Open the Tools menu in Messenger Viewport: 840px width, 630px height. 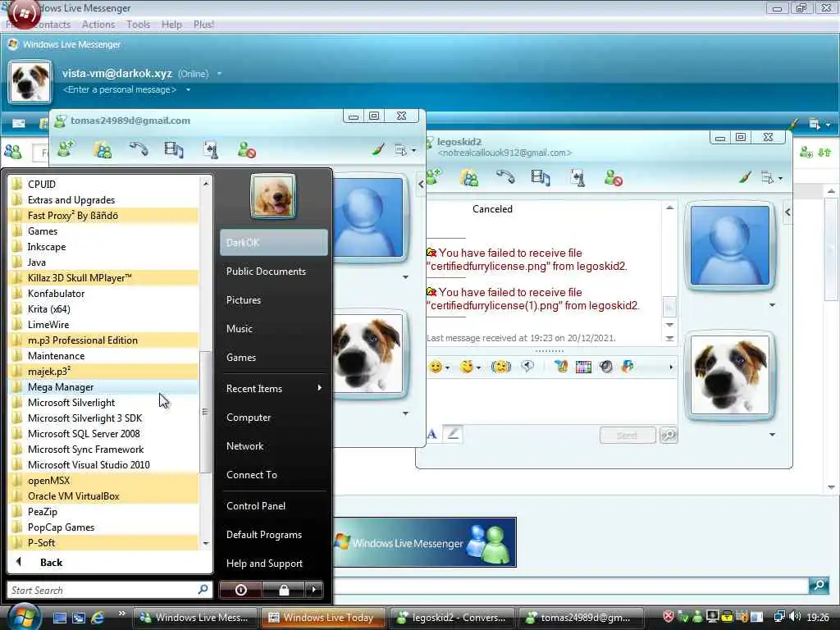(138, 25)
